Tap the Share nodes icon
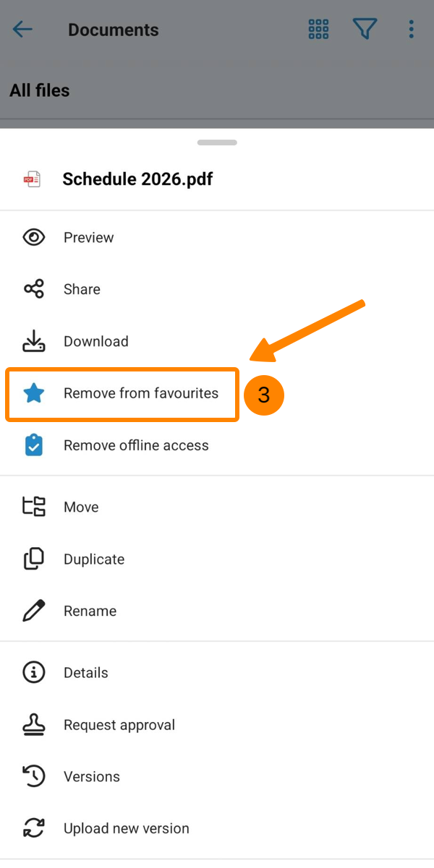The image size is (434, 868). 34,289
